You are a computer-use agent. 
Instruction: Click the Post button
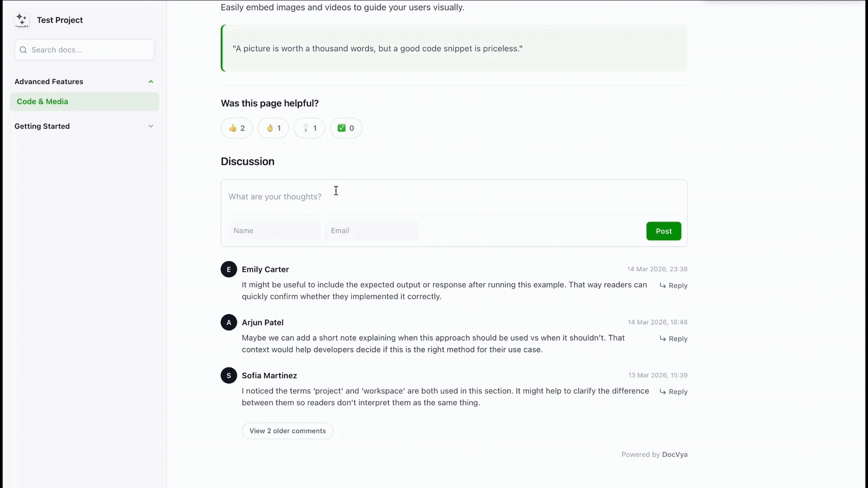click(663, 231)
